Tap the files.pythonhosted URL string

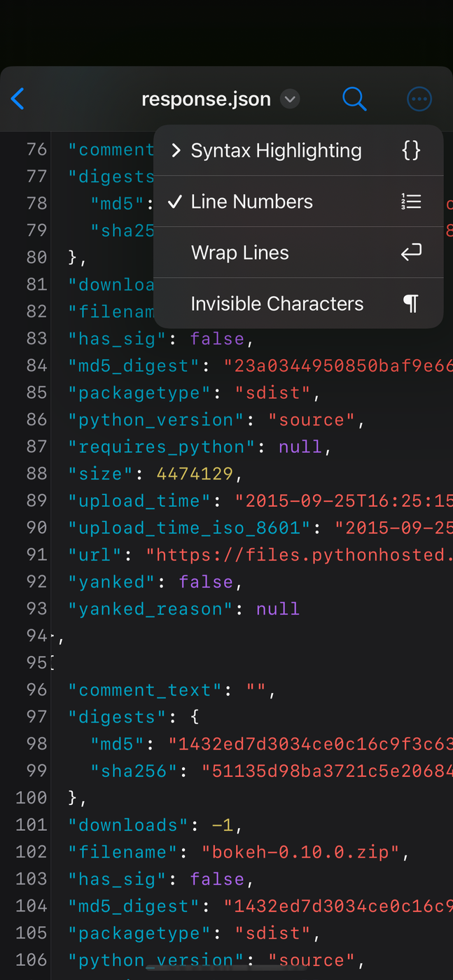301,555
